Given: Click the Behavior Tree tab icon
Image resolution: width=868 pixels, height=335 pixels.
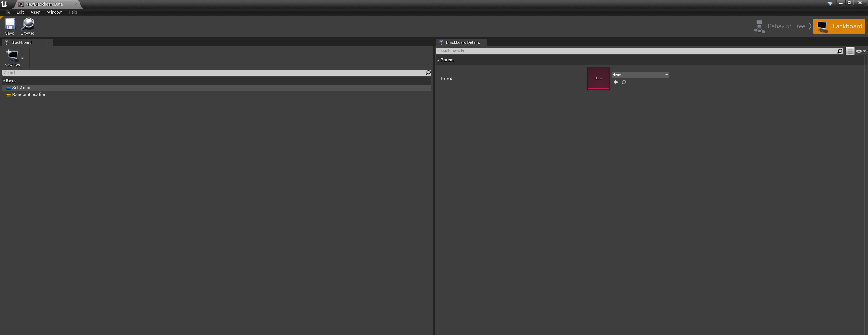Looking at the screenshot, I should click(759, 26).
